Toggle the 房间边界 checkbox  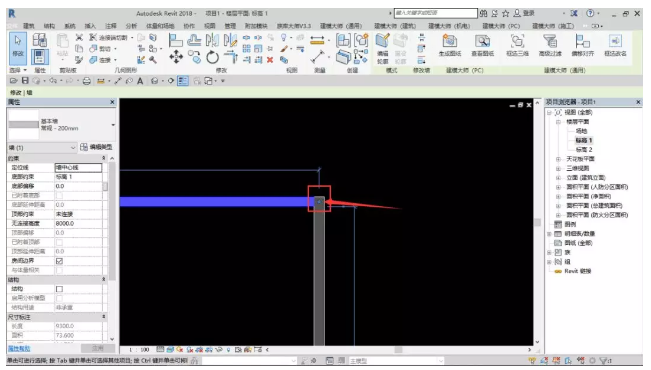point(59,261)
